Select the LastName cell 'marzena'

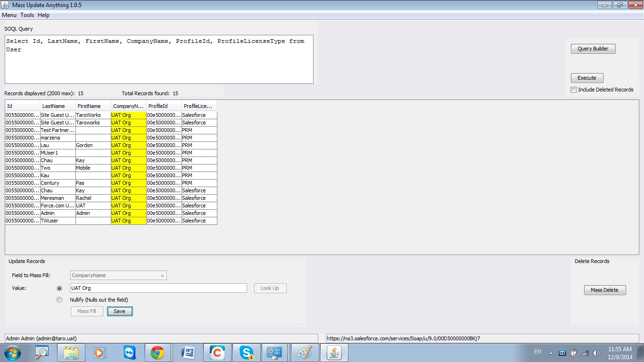tap(58, 138)
